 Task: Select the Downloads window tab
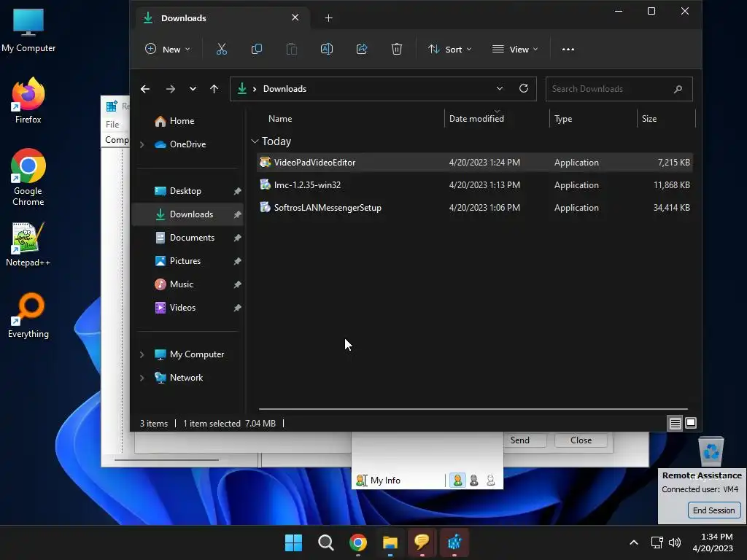point(222,18)
